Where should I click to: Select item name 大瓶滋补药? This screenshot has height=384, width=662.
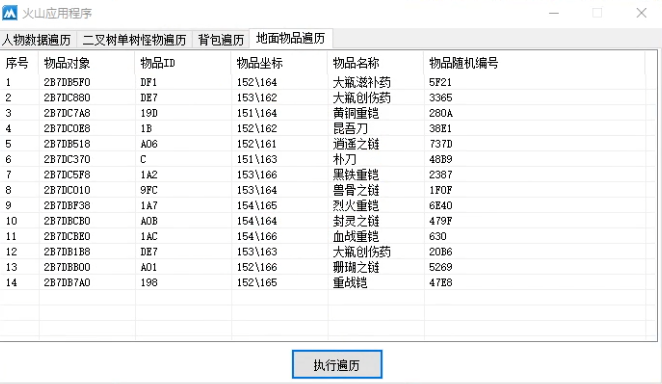(x=362, y=82)
